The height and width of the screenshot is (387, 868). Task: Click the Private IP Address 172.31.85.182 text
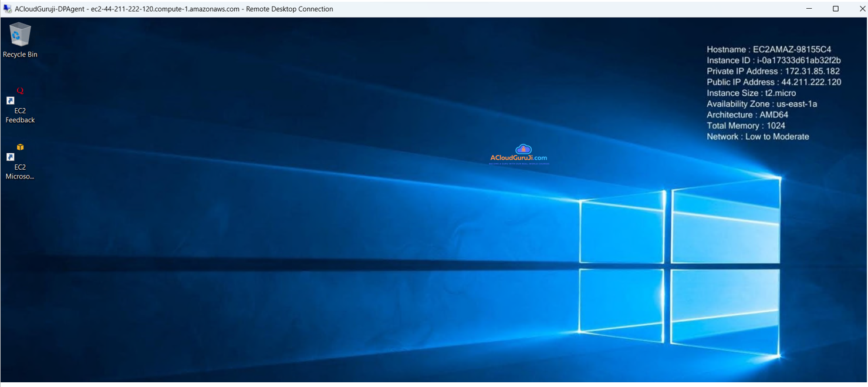[772, 71]
